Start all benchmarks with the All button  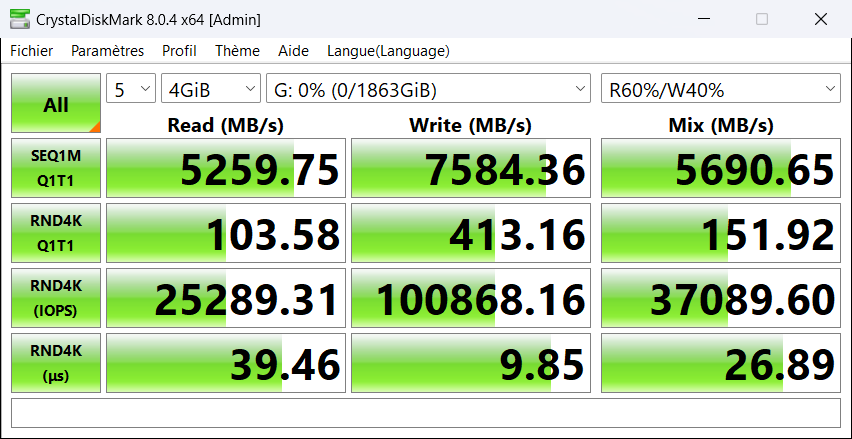pyautogui.click(x=56, y=104)
